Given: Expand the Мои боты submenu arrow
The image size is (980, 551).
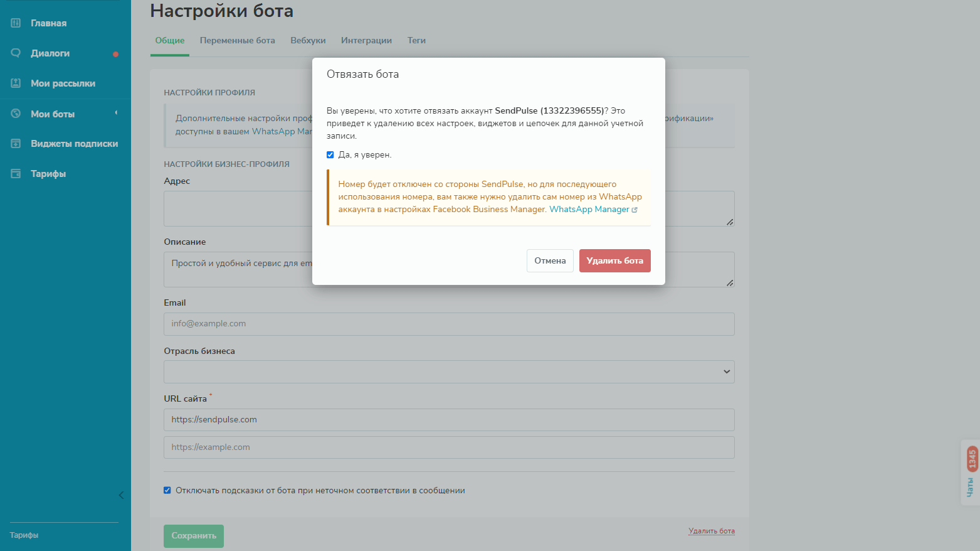Looking at the screenshot, I should point(116,113).
